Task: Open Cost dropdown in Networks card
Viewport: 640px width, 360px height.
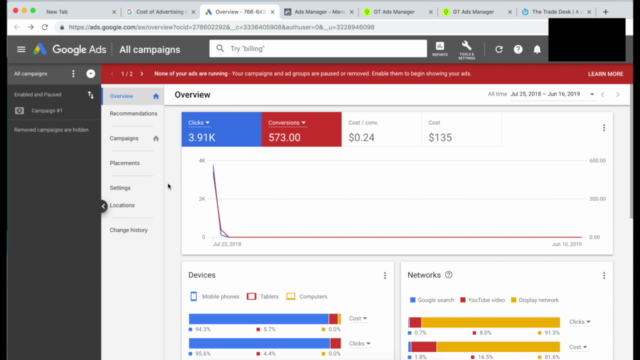Action: (578, 347)
